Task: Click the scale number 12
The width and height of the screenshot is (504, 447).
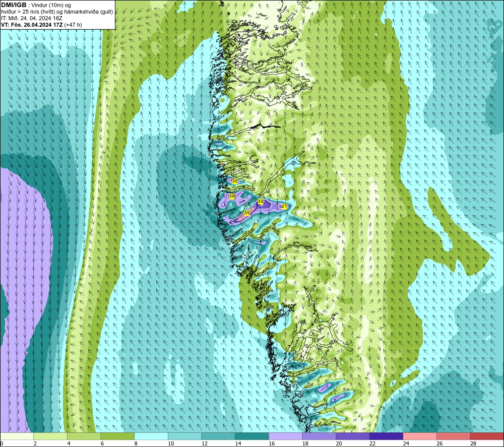Action: [205, 443]
